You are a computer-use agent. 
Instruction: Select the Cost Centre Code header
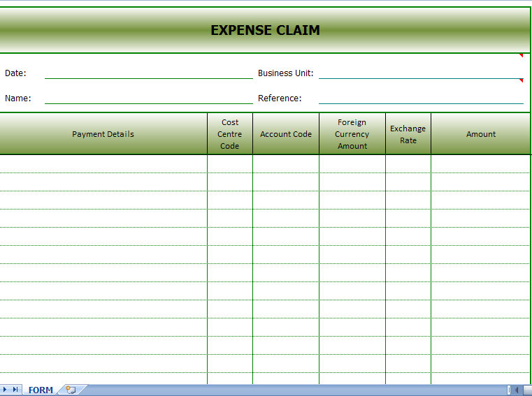[230, 134]
